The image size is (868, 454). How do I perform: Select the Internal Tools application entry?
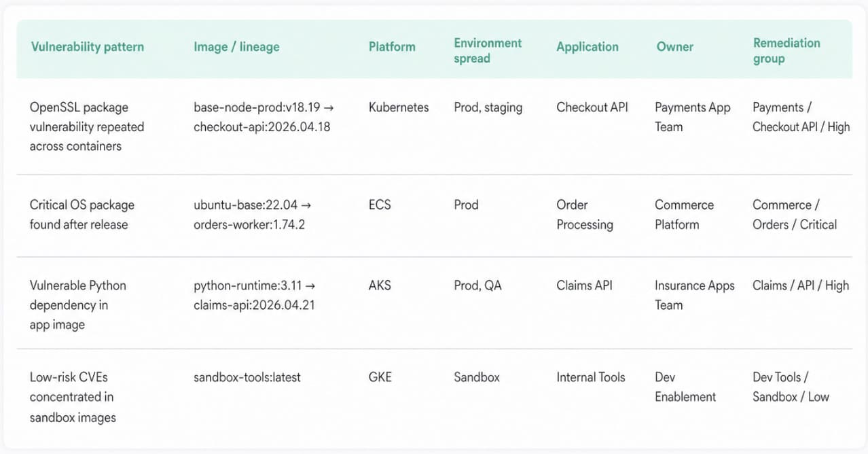point(590,377)
